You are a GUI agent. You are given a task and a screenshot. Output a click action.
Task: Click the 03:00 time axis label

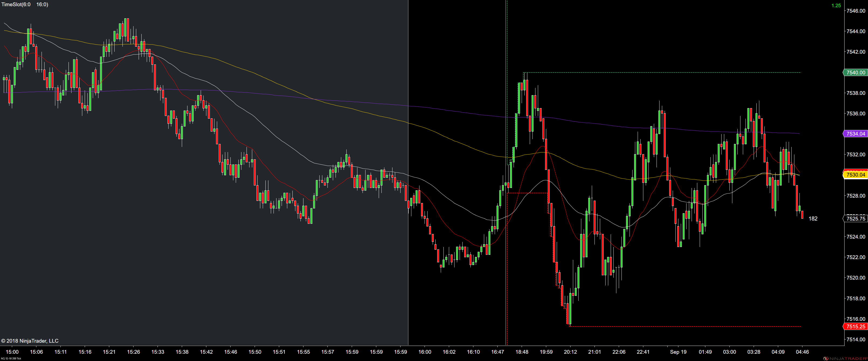(x=729, y=352)
